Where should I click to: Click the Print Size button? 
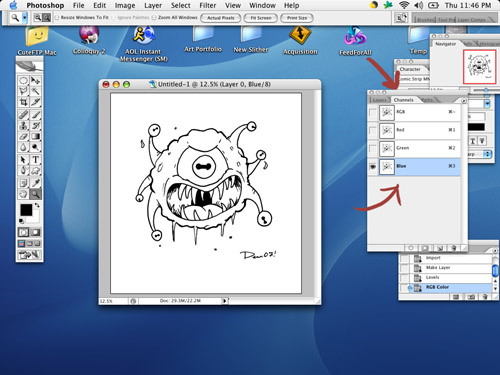click(297, 18)
